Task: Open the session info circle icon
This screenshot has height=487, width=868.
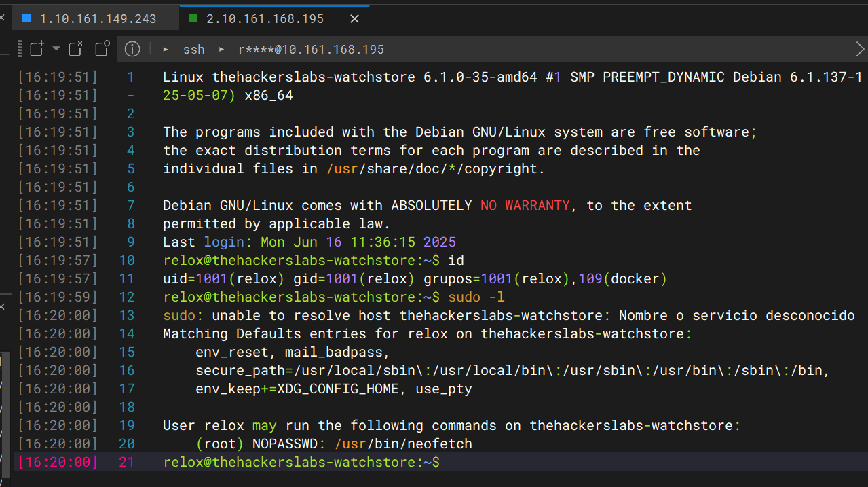Action: click(x=132, y=49)
